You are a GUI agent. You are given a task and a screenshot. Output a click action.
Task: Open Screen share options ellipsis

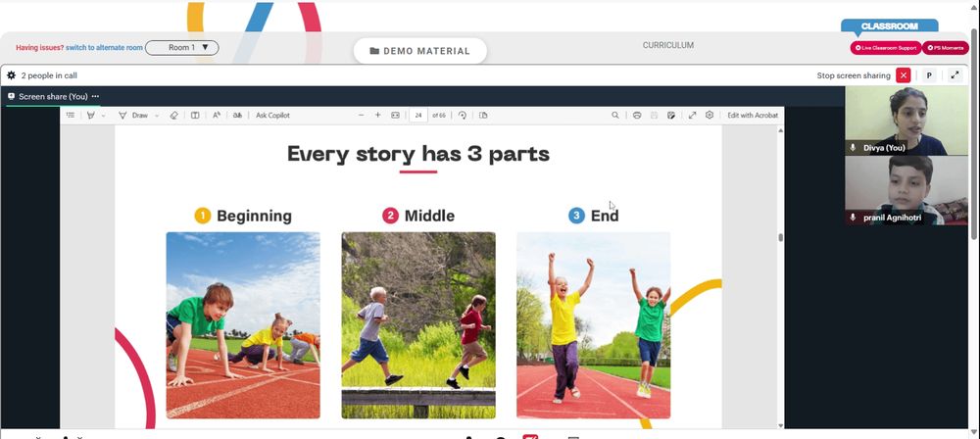click(96, 96)
